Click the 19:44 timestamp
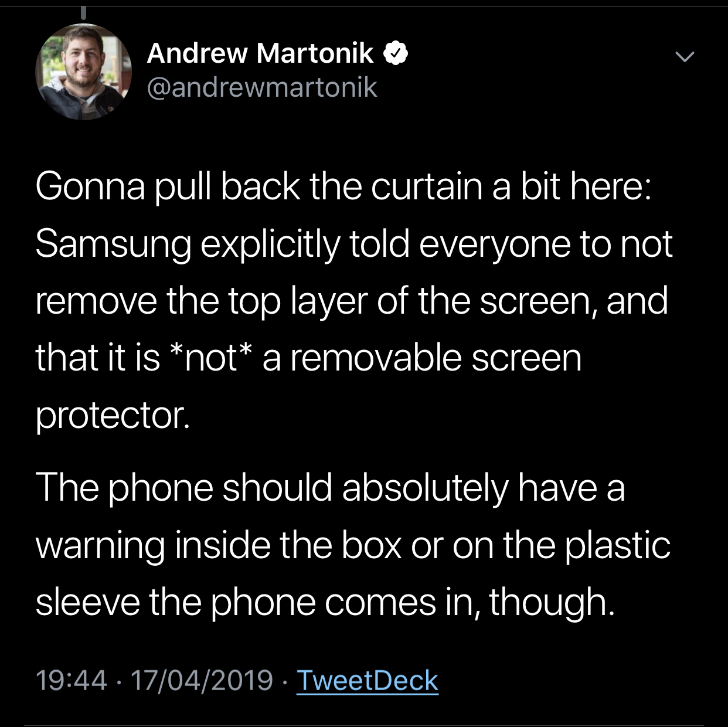The width and height of the screenshot is (728, 727). click(72, 681)
